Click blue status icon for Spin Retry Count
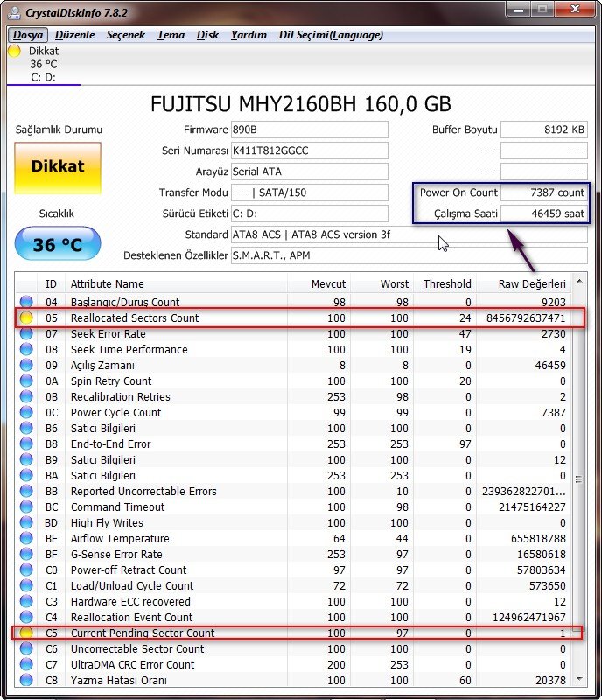The image size is (602, 700). coord(26,381)
